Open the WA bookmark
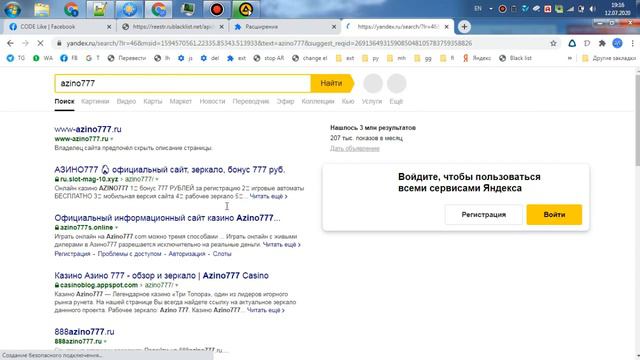Screen dimensions: 640x360 [43, 58]
